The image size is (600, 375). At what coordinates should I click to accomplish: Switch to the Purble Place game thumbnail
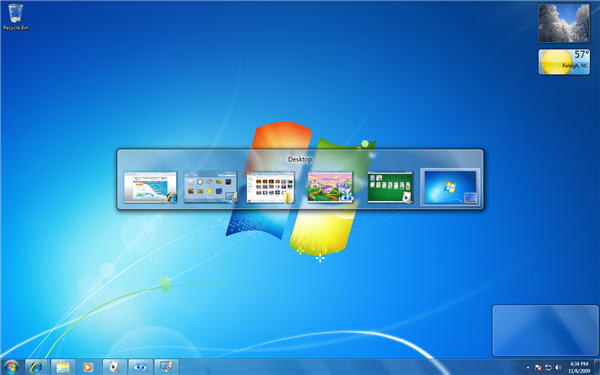330,187
